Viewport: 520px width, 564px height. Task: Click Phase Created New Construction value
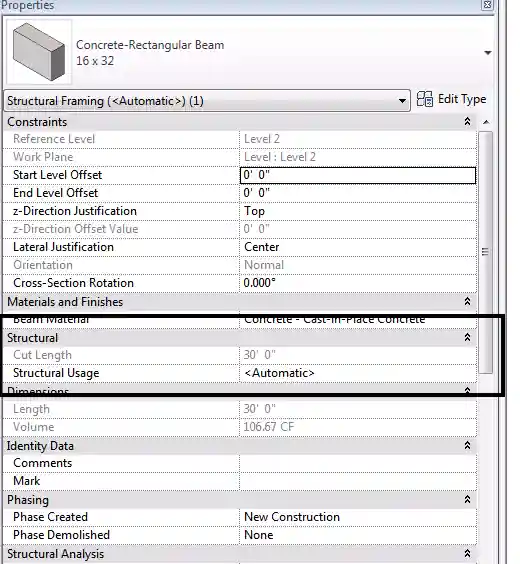358,517
